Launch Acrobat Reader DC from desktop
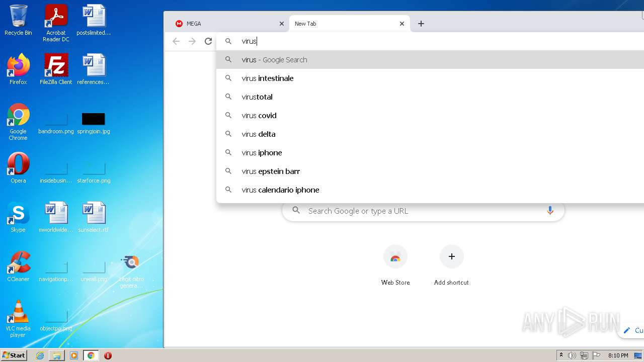 (x=56, y=23)
